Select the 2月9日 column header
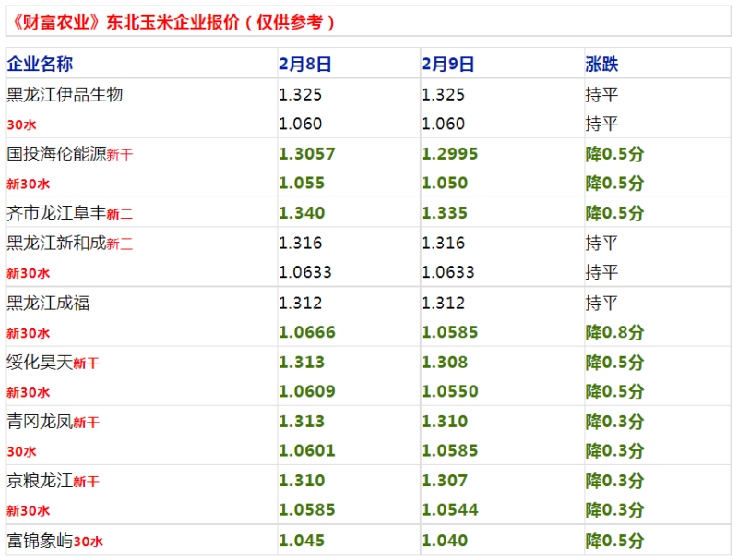The width and height of the screenshot is (738, 560). (447, 64)
